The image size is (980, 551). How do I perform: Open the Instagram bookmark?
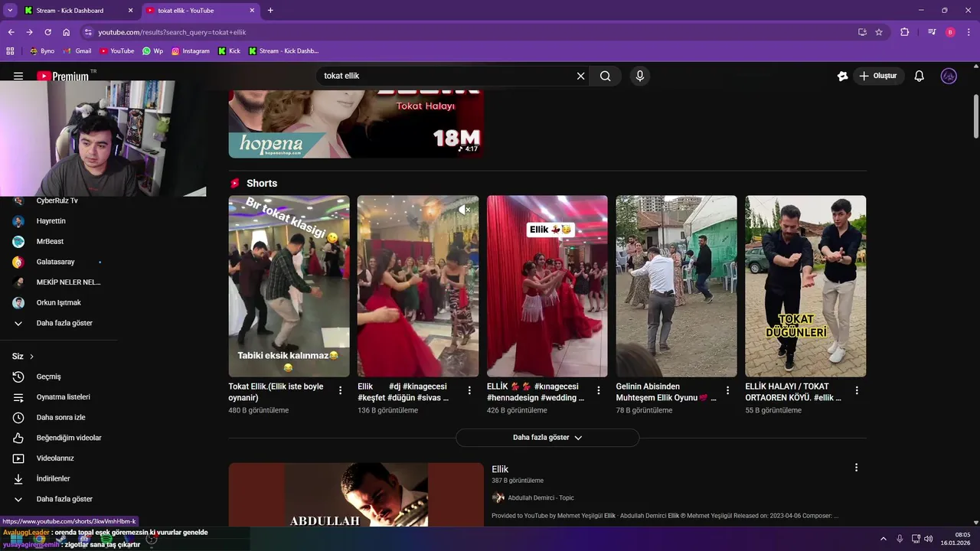190,51
